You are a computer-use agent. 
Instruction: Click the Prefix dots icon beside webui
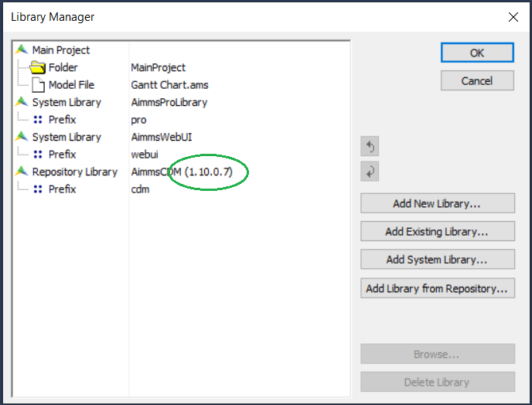tap(38, 155)
